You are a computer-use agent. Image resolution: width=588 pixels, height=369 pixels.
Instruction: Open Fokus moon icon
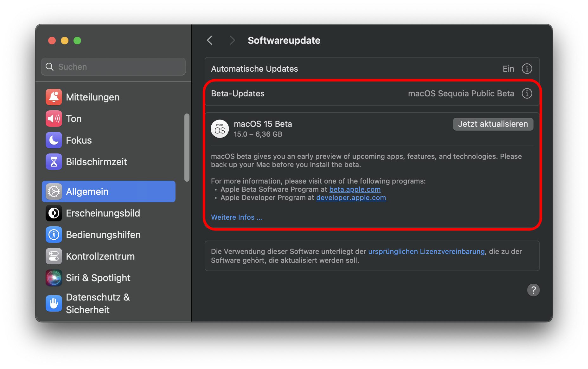[x=54, y=140]
